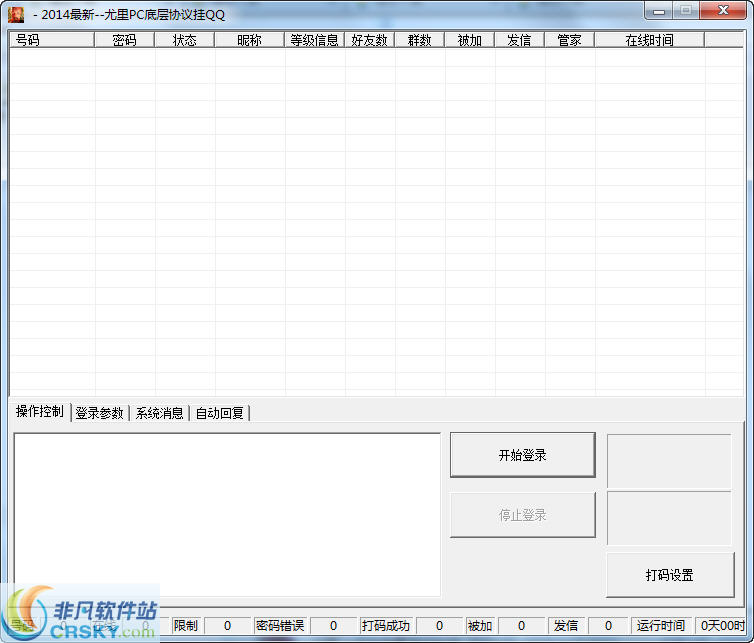Click the application icon in the title bar
Screen dimensions: 754x643
click(16, 14)
